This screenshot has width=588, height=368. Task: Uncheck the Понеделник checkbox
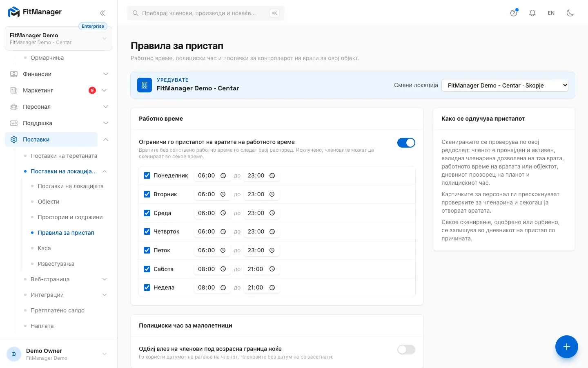(x=147, y=175)
